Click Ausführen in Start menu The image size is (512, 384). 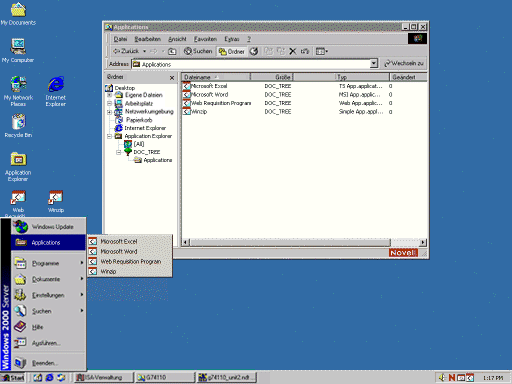48,343
